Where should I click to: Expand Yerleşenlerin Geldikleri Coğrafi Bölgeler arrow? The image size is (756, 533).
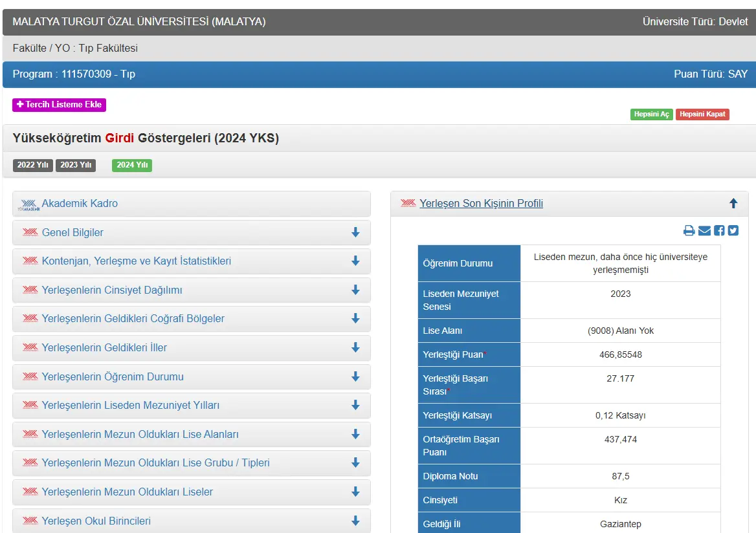pos(355,318)
